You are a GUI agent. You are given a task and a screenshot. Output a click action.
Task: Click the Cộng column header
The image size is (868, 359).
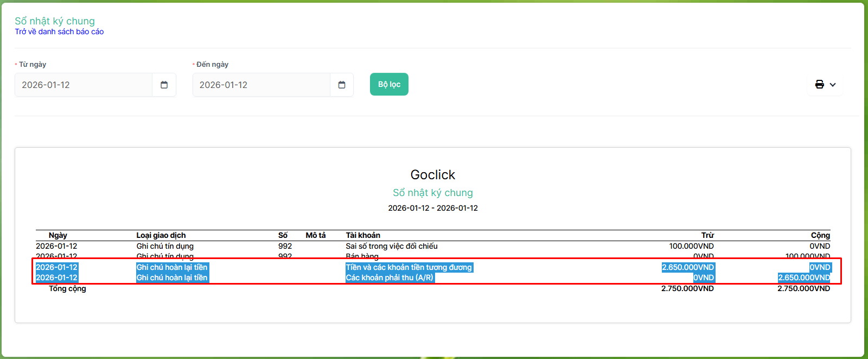coord(820,235)
